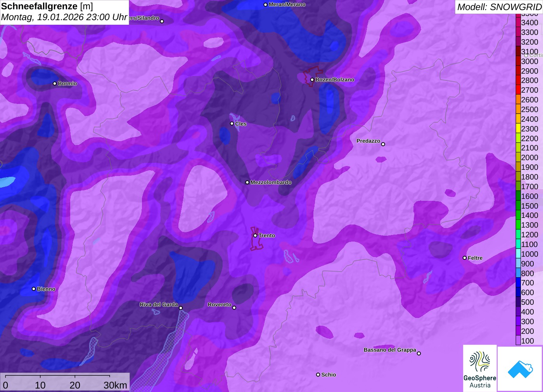Select the Bozen/Bolzano map marker

point(312,79)
